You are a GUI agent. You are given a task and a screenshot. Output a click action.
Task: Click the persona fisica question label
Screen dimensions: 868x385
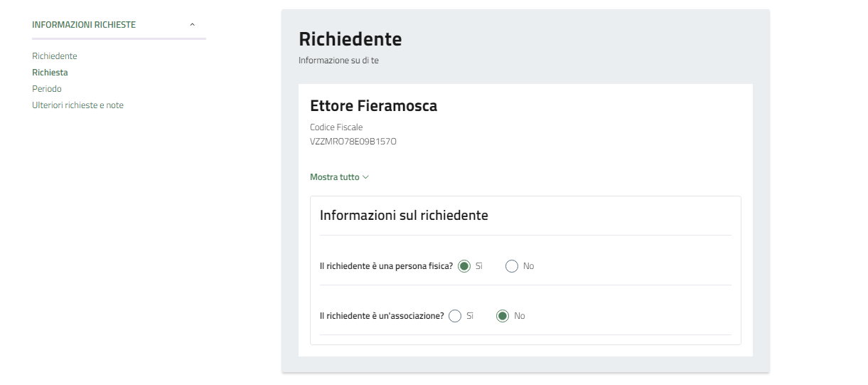coord(386,266)
